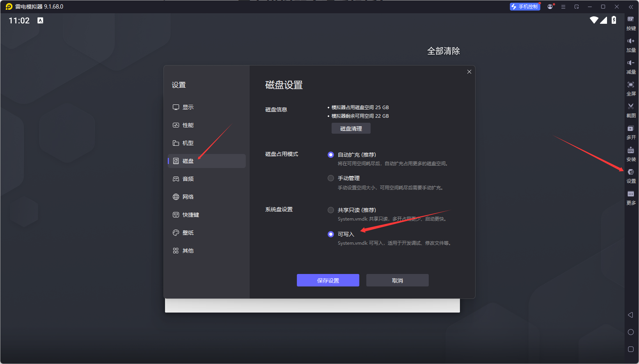Click 保存设置 to save settings
Screen dimensions: 639x364
pyautogui.click(x=328, y=280)
